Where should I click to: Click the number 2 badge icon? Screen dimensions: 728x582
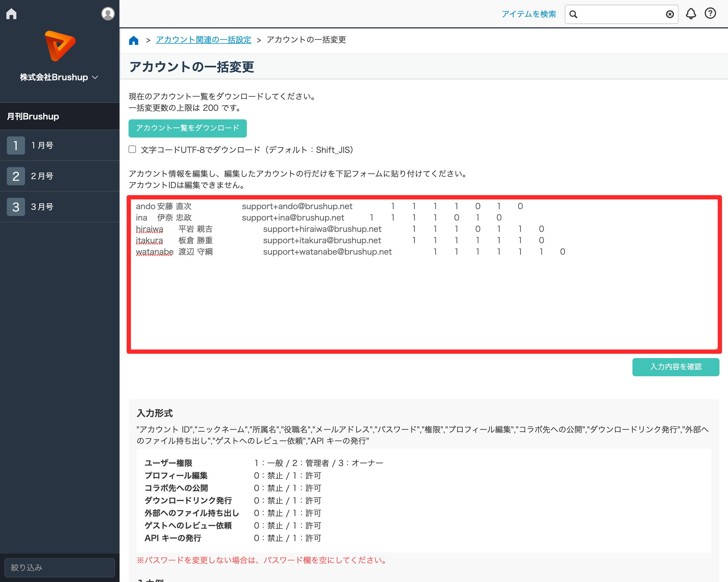point(16,176)
